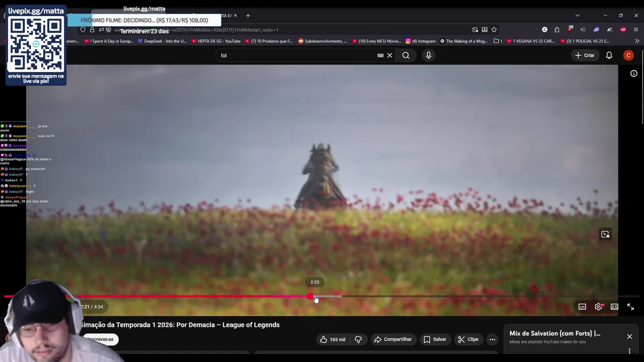Toggle tab audio speaker icon in toolbar
This screenshot has width=644, height=362.
[x=583, y=30]
